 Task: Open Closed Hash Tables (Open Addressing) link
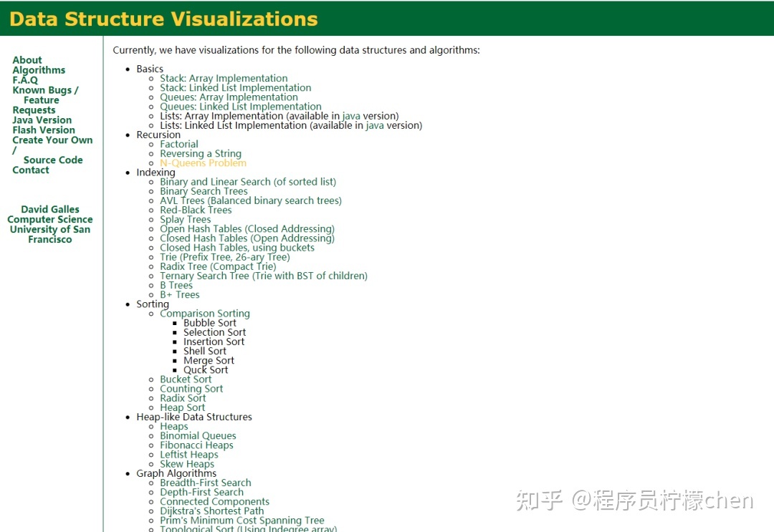coord(247,238)
